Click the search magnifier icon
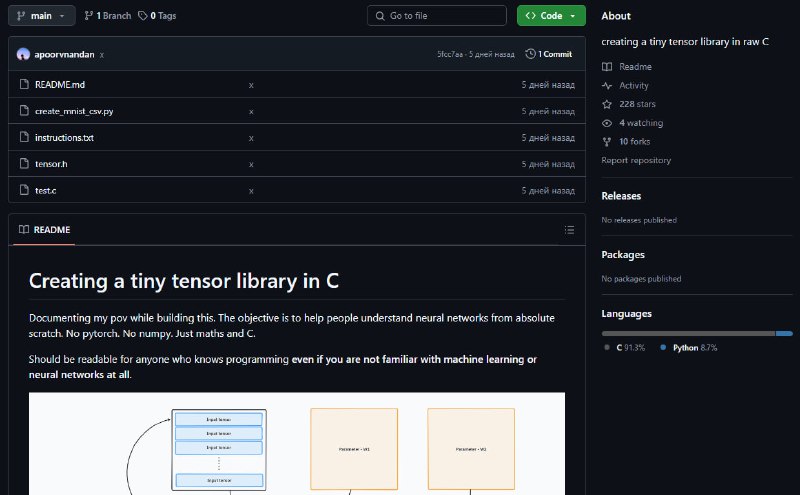Image resolution: width=800 pixels, height=495 pixels. pyautogui.click(x=380, y=16)
